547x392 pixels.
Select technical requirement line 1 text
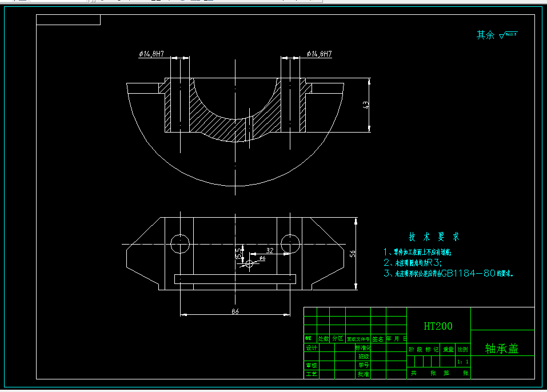417,252
